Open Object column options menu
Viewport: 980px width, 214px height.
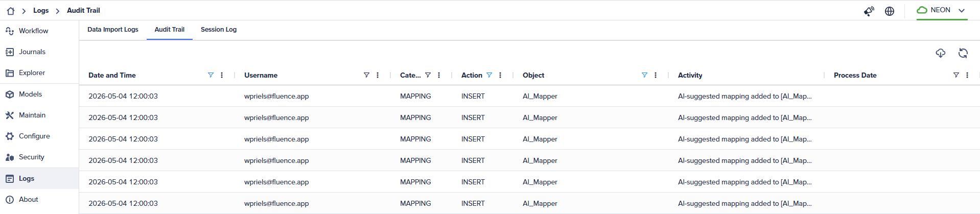click(x=656, y=75)
